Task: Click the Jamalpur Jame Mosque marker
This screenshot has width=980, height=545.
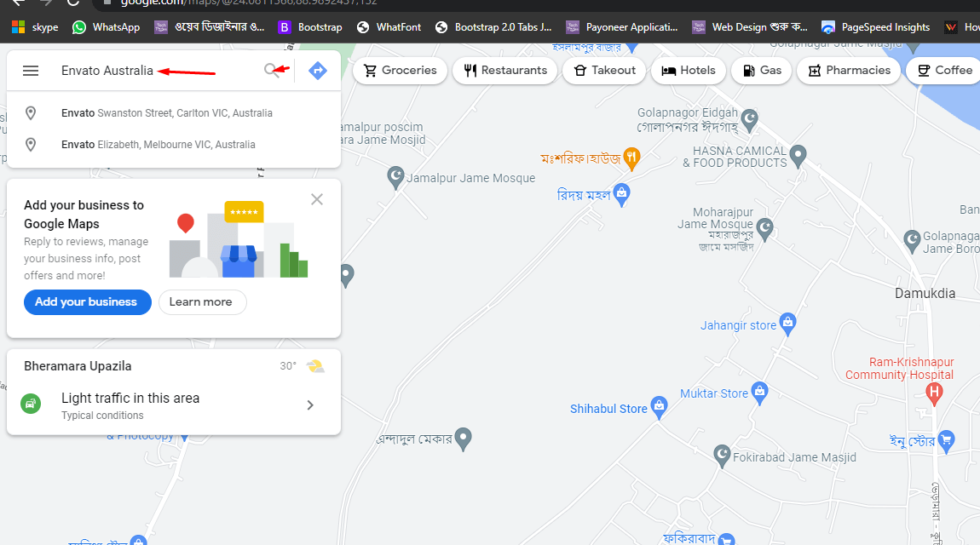Action: 395,177
